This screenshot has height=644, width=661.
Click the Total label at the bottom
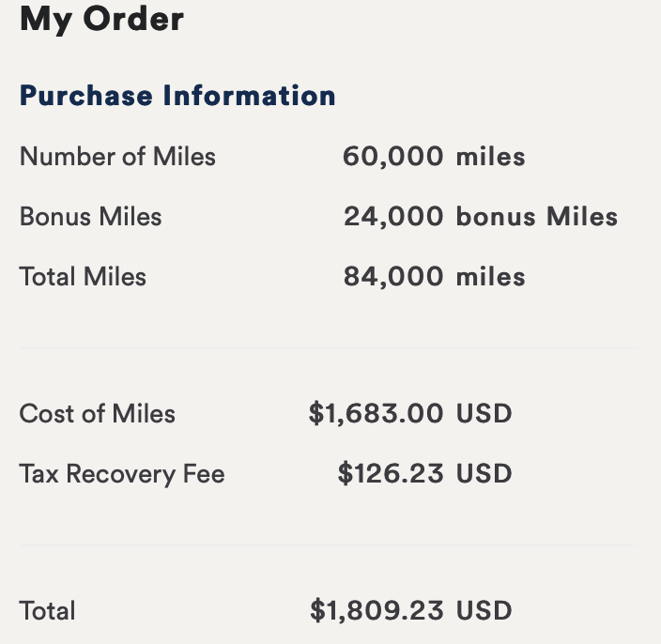pos(48,611)
